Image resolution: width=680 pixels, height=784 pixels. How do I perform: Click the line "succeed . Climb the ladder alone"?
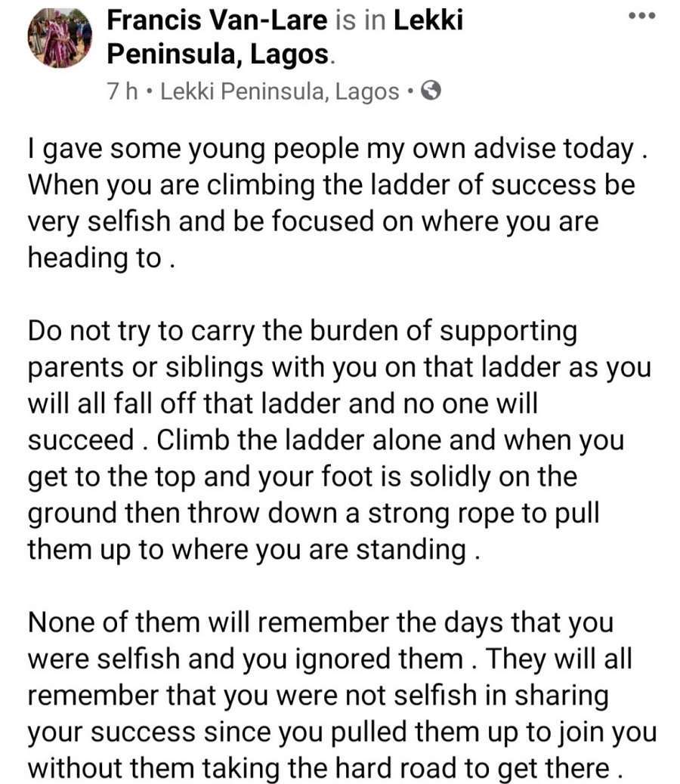(x=326, y=440)
